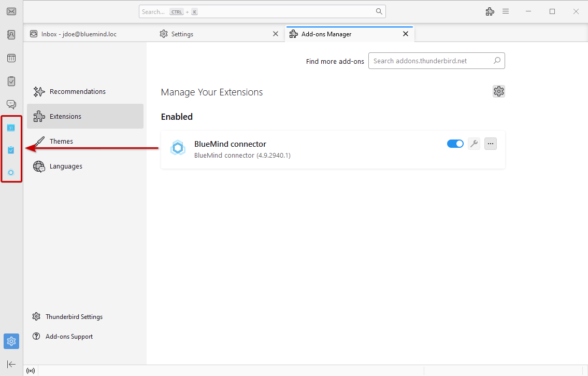Open BlueMind connector options wrench

tap(474, 144)
